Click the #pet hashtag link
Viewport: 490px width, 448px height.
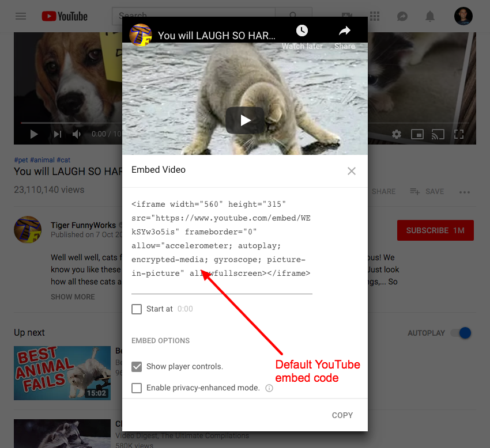(x=21, y=160)
